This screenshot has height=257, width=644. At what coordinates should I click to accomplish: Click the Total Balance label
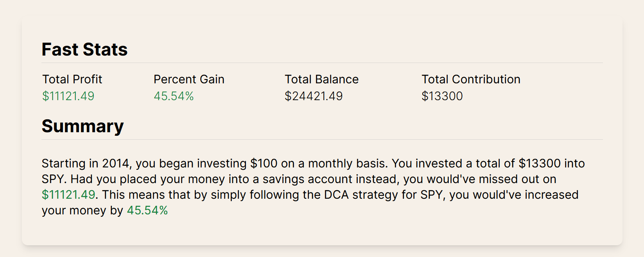[x=321, y=79]
